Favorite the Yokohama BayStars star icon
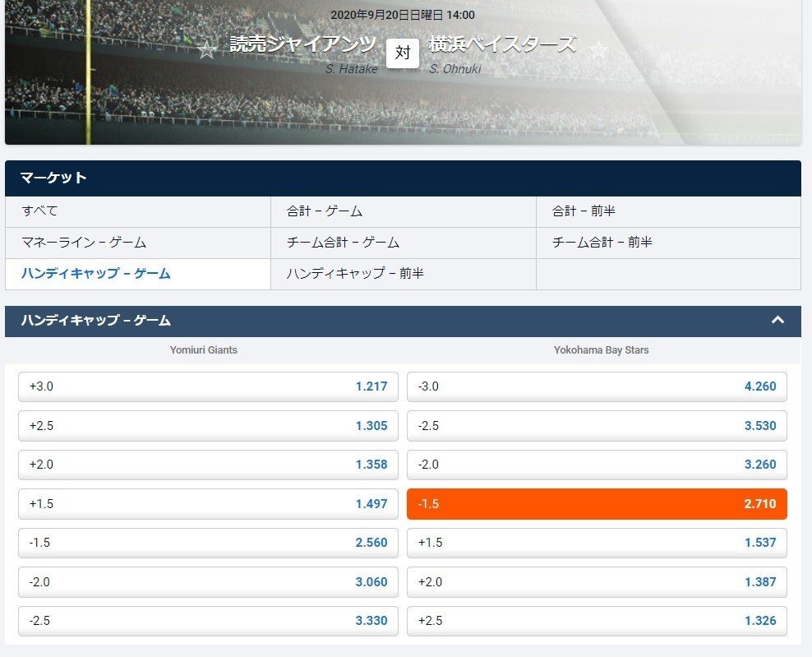 click(598, 49)
